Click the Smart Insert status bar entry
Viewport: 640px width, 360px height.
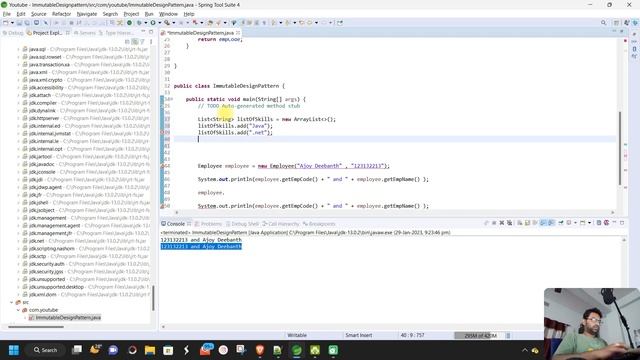[358, 336]
